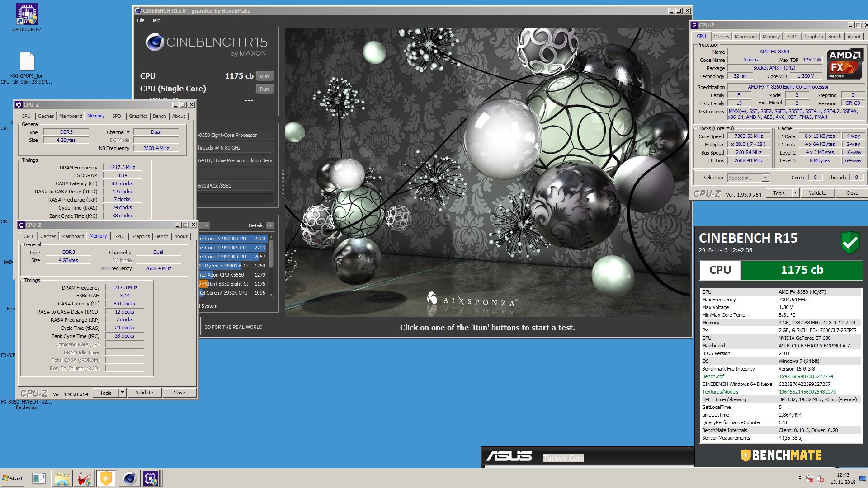Screen dimensions: 868x488
Task: Switch to Memory tab in right CPU-Z window
Action: 771,37
